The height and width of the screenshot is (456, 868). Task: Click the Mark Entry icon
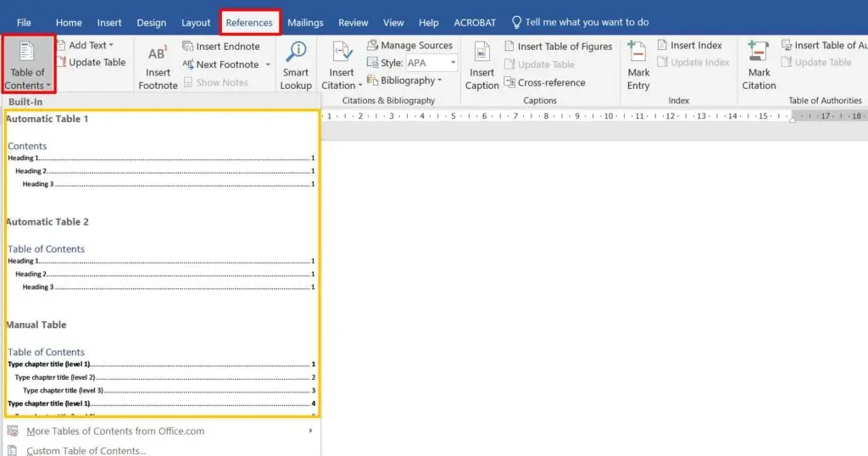(637, 52)
